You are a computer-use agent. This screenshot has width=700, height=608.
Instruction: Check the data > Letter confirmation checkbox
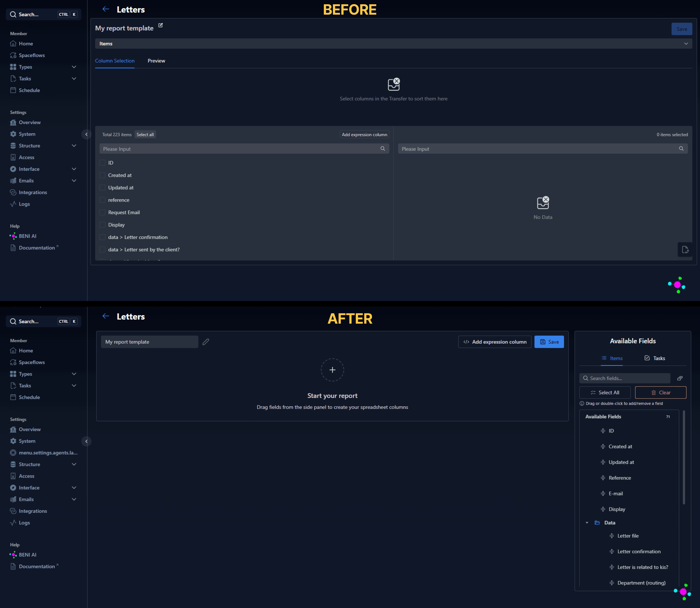[x=102, y=237]
